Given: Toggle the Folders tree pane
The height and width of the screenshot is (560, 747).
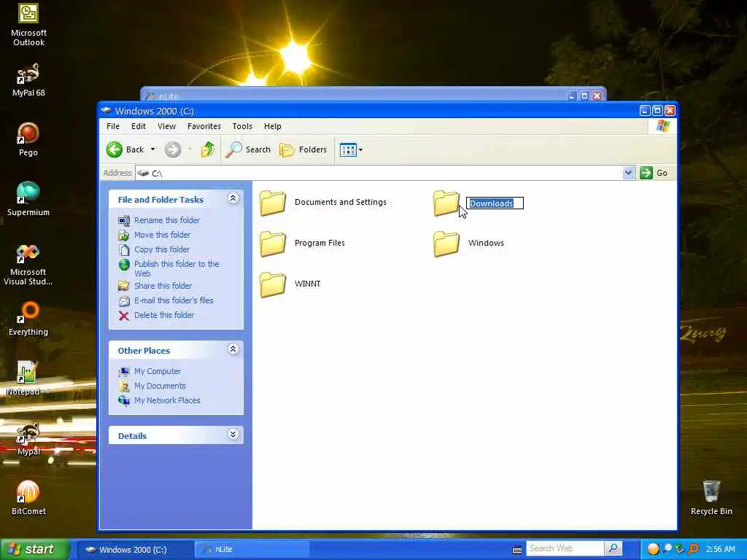Looking at the screenshot, I should coord(303,149).
